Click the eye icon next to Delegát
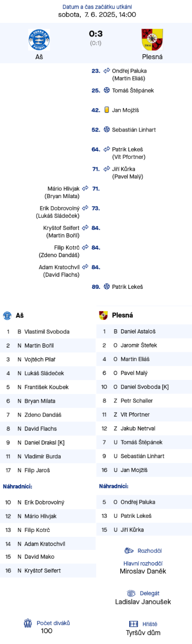Viewport: 192px width, 644px height. click(x=131, y=593)
